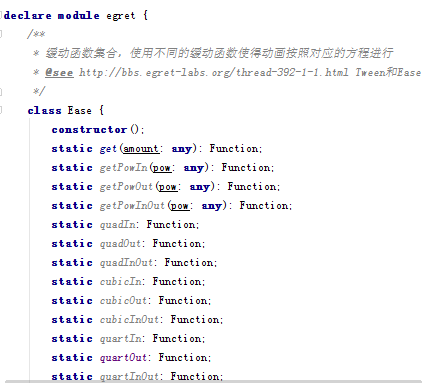Click the getPowOut method name

[x=126, y=186]
